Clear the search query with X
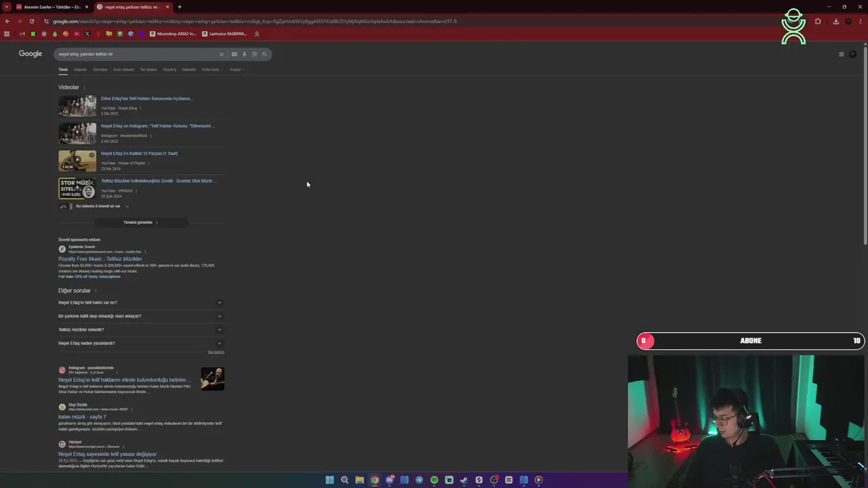This screenshot has height=488, width=868. coord(221,54)
